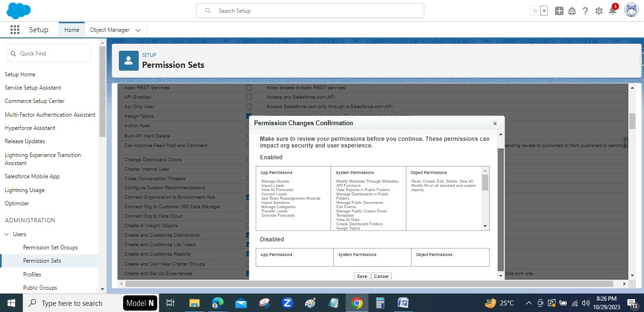The height and width of the screenshot is (312, 644).
Task: Open the Setup gear icon
Action: (599, 11)
